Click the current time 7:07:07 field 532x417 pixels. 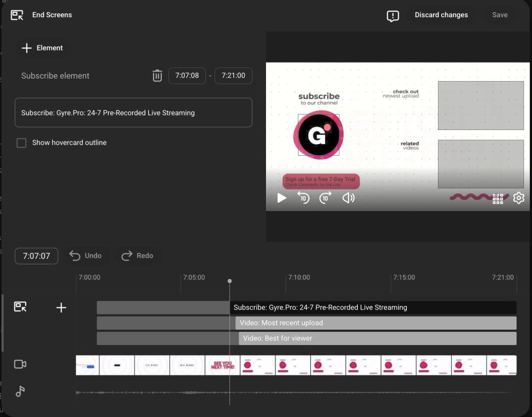pos(36,256)
